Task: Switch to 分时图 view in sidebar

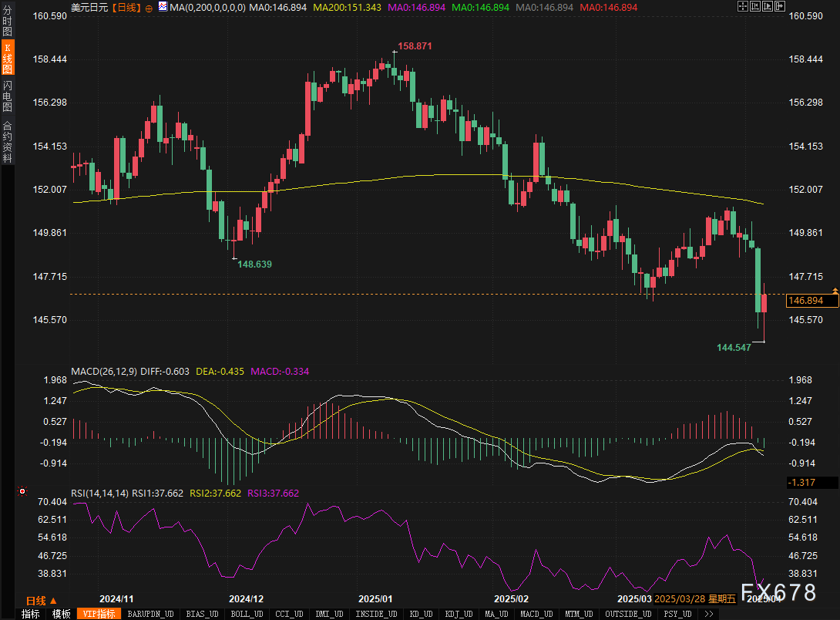Action: coord(7,20)
